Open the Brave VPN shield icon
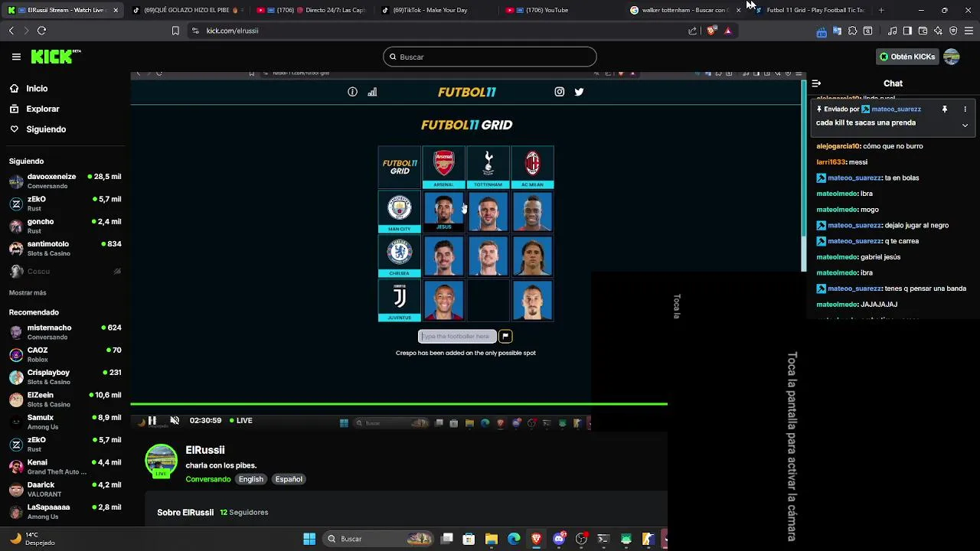 [x=953, y=31]
